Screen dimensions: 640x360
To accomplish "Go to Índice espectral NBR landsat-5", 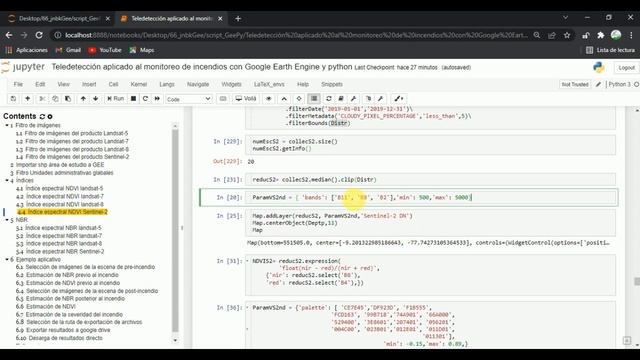I will pos(63,228).
